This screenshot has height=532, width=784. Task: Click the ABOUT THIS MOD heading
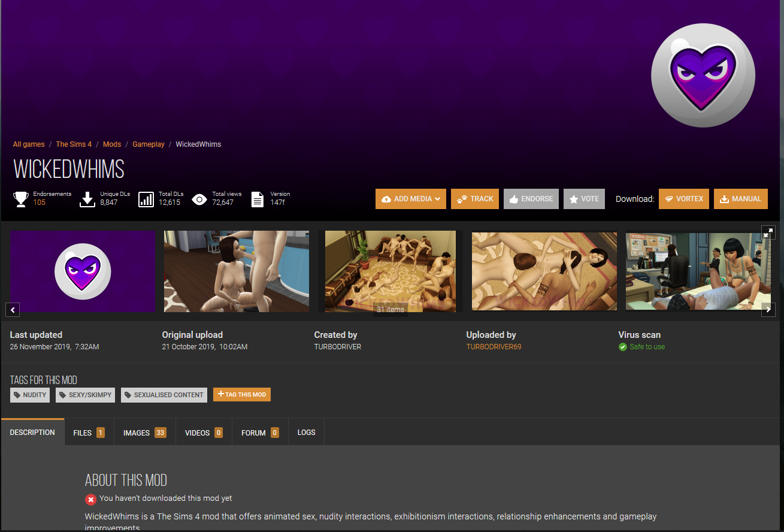[126, 480]
